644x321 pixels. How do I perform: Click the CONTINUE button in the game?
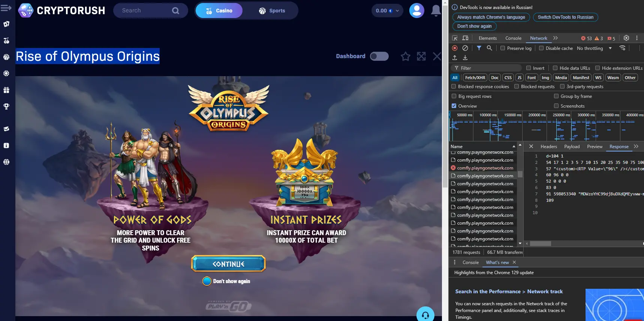coord(228,264)
